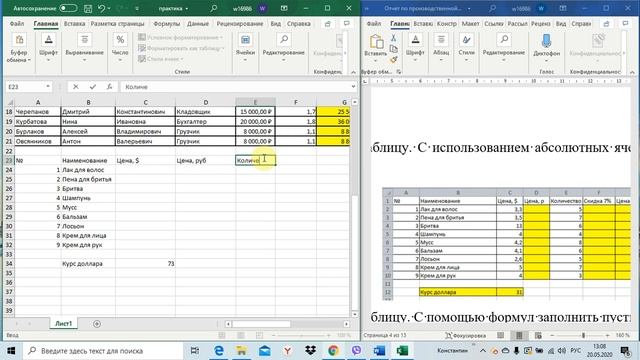Expand the Excel formula bar
Screen dimensions: 640x360
353,87
